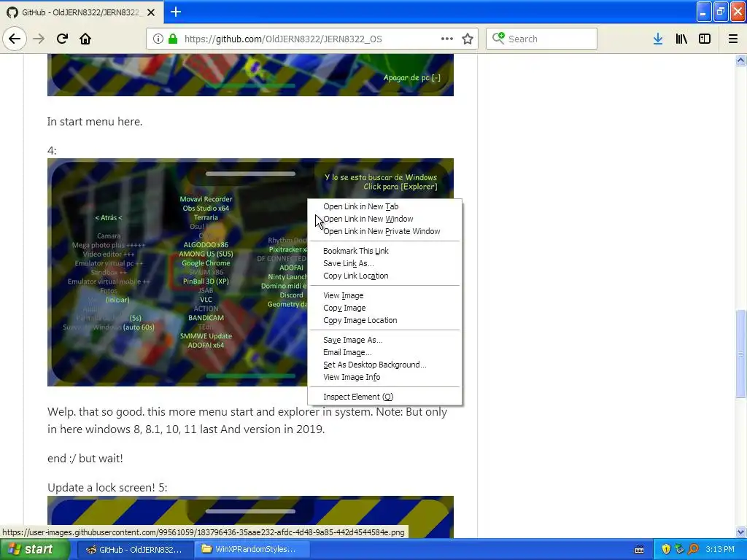Click the "Update a lock screen! 5:" text
The height and width of the screenshot is (560, 747).
pos(108,487)
